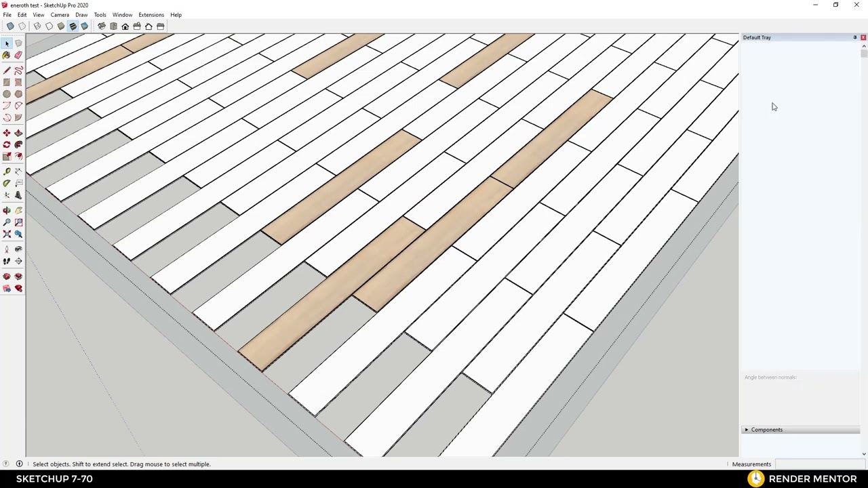Screen dimensions: 868x488
Task: Pick the Walk footprints tool
Action: pyautogui.click(x=7, y=261)
